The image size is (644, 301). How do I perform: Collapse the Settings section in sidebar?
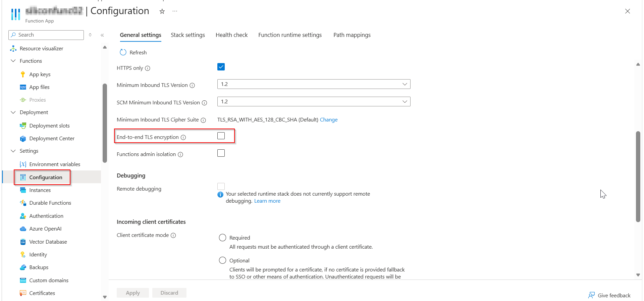click(13, 151)
